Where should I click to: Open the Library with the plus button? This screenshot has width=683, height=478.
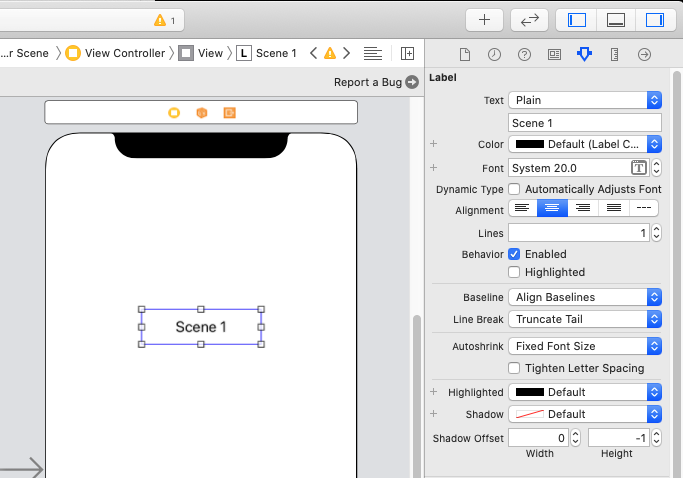484,20
